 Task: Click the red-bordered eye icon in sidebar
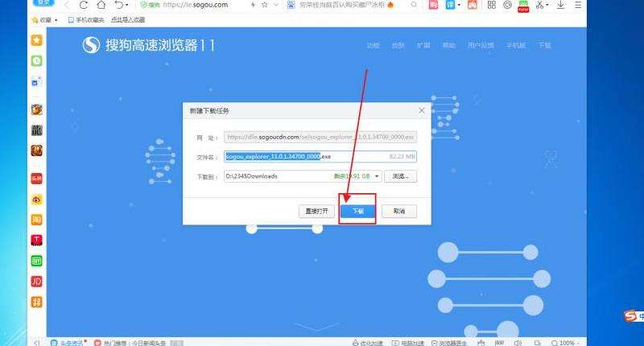tap(36, 200)
